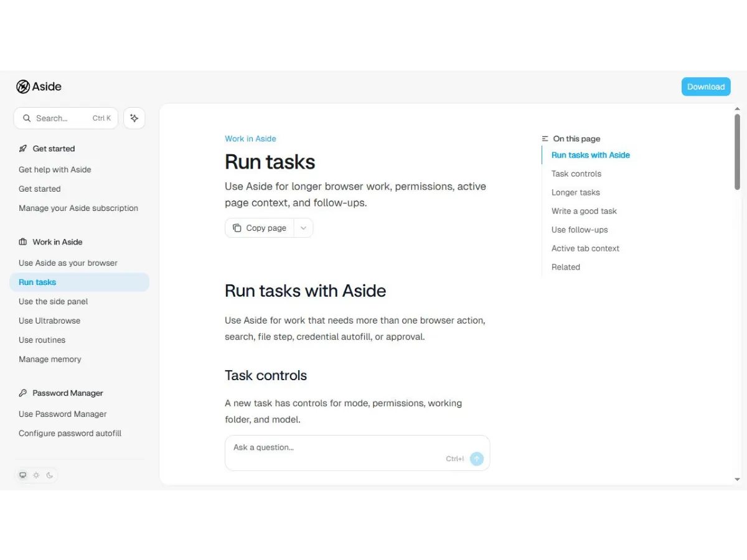Click the Password Manager sidebar section header

[x=61, y=393]
